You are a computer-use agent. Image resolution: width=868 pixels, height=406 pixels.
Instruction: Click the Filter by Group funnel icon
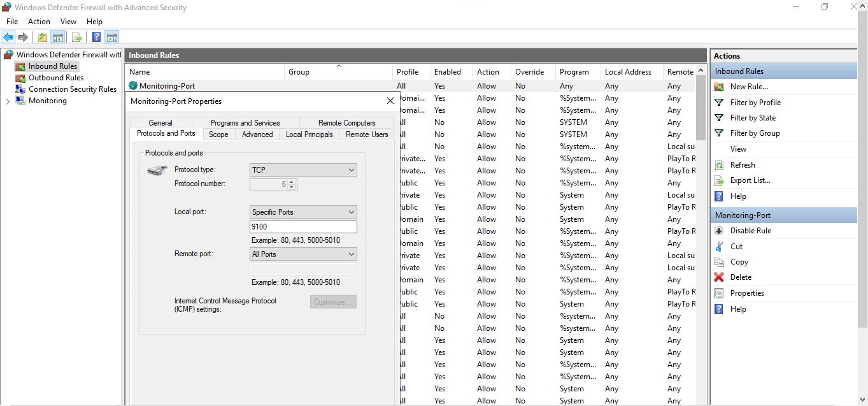(x=719, y=133)
